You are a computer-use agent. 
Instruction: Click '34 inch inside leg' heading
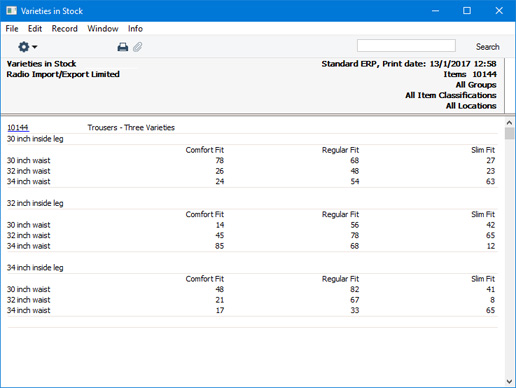click(x=35, y=267)
